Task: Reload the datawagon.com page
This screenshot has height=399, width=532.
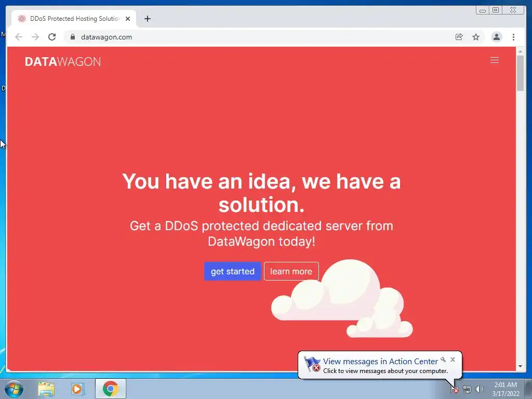Action: [x=52, y=37]
